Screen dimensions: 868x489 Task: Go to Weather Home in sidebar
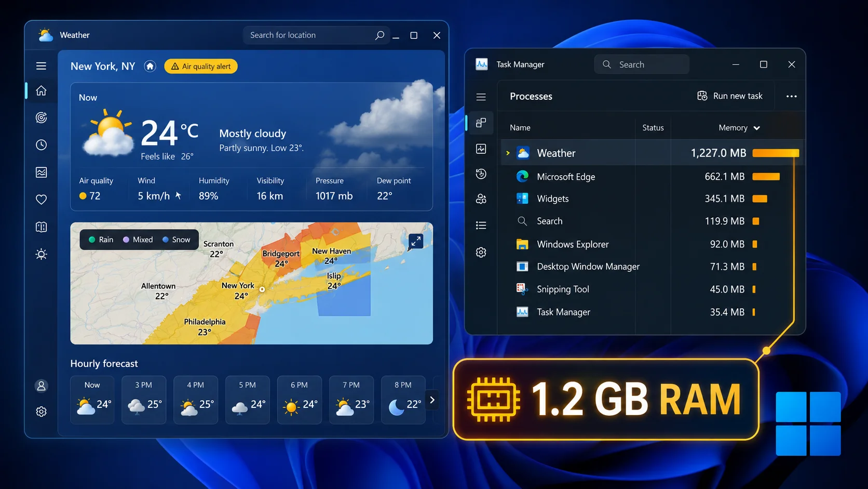click(41, 90)
